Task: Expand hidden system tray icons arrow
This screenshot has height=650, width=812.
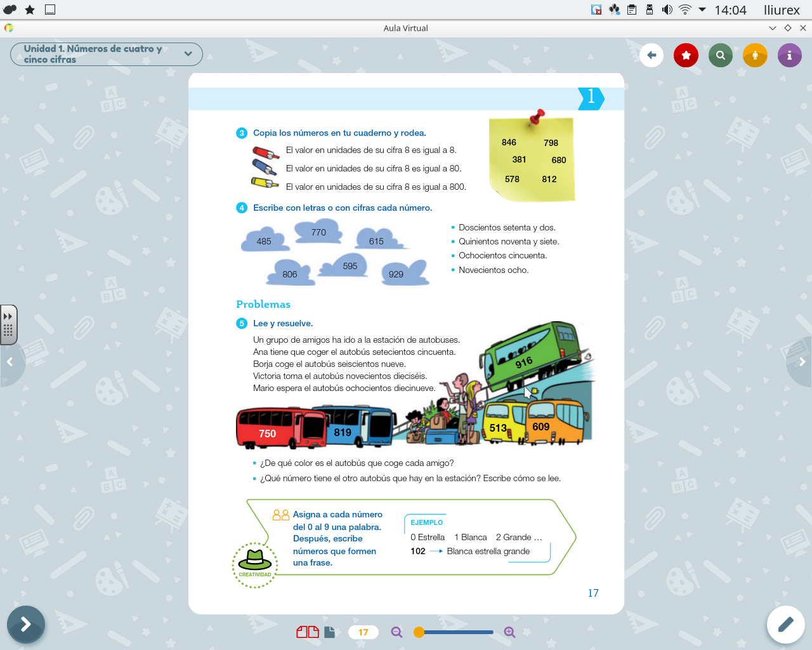Action: pyautogui.click(x=702, y=10)
